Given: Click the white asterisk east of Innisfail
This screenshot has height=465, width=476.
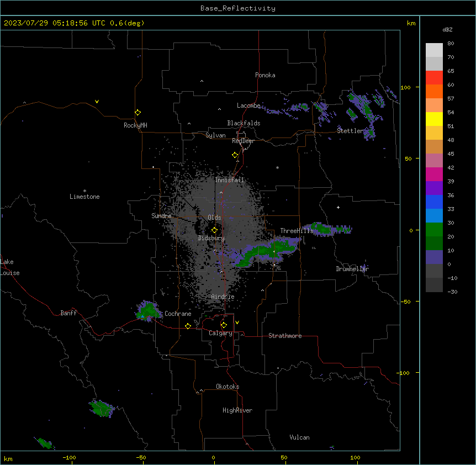Looking at the screenshot, I should [277, 167].
